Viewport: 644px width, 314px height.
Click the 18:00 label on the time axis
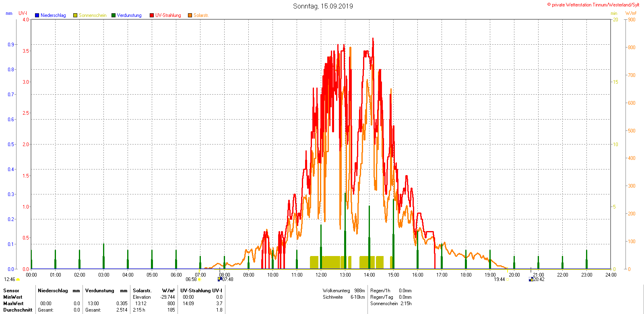tap(466, 275)
